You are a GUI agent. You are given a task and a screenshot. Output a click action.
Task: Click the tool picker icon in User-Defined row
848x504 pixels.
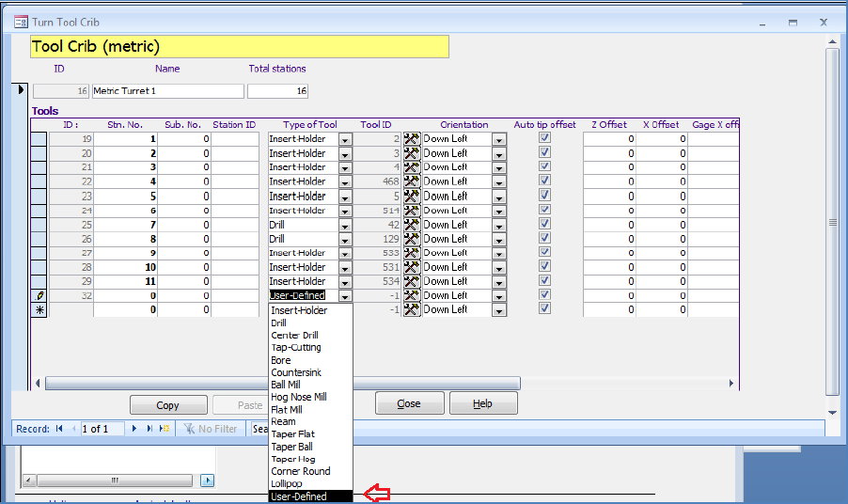[x=411, y=295]
